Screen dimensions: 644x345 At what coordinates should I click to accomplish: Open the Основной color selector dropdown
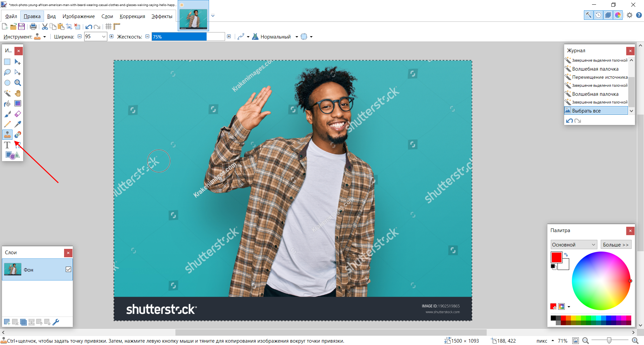tap(574, 245)
